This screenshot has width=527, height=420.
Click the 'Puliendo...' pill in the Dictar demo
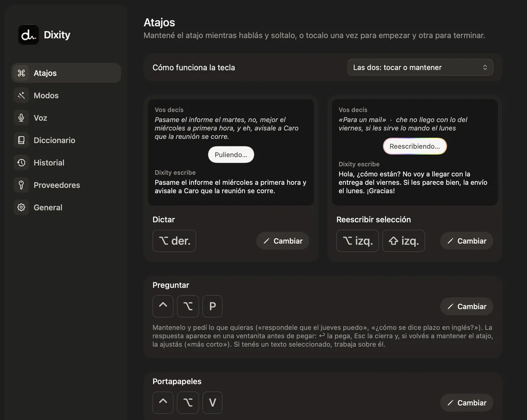(231, 154)
